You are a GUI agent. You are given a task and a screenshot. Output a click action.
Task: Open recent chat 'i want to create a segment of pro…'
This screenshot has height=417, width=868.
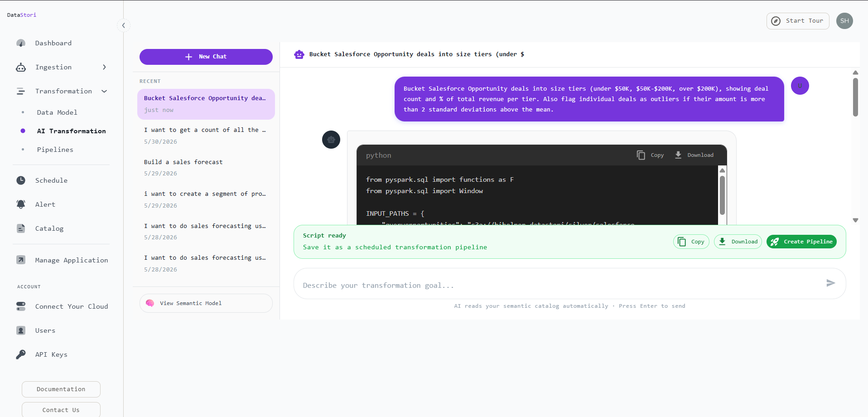[206, 199]
